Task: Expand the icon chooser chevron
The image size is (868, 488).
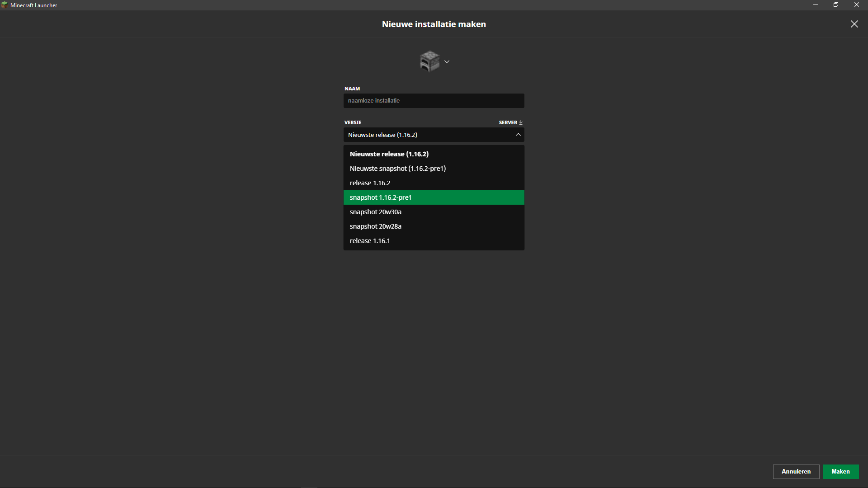Action: click(x=447, y=62)
